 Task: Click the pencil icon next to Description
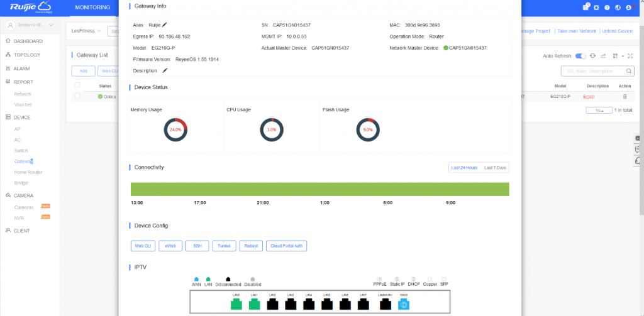click(165, 71)
